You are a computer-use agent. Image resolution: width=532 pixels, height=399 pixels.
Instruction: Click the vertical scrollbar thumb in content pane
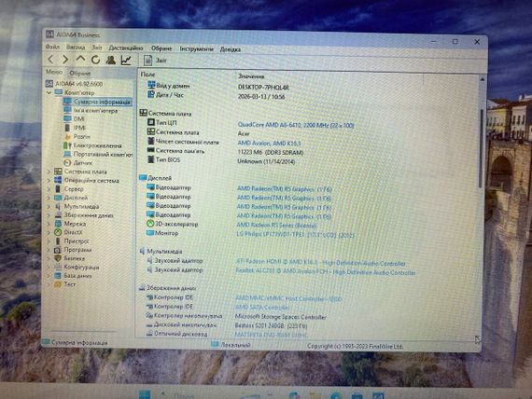click(x=481, y=148)
